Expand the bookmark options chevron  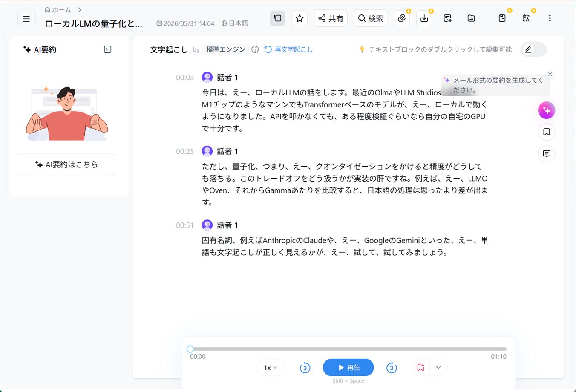[438, 367]
